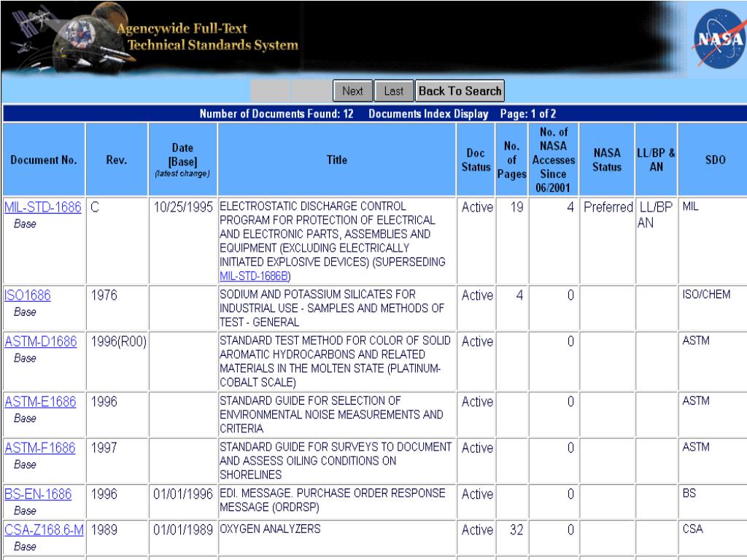Open the ASTM-D1686 document link

coord(41,341)
